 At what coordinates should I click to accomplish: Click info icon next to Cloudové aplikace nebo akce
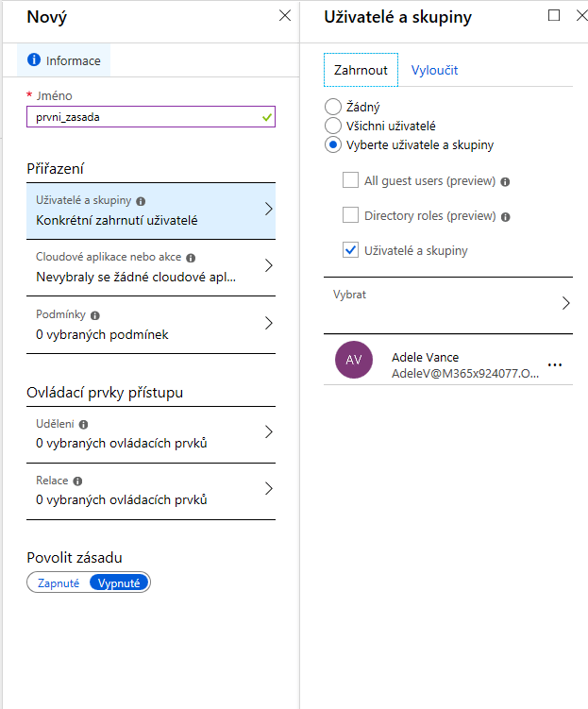191,257
